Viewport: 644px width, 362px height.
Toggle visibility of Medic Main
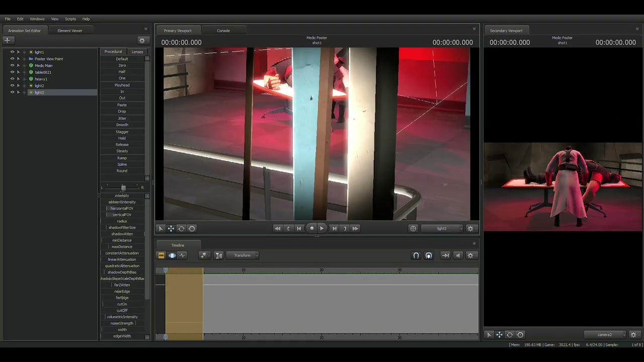[13, 65]
